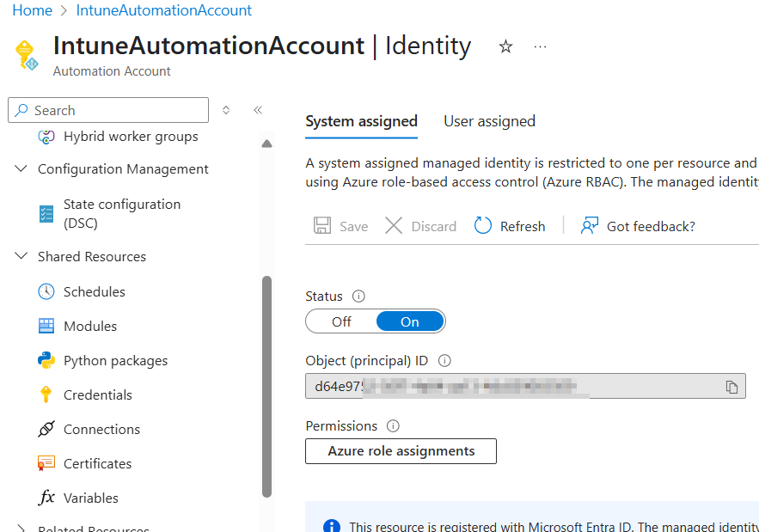Click the Certificates icon
The height and width of the screenshot is (532, 759).
pyautogui.click(x=46, y=463)
